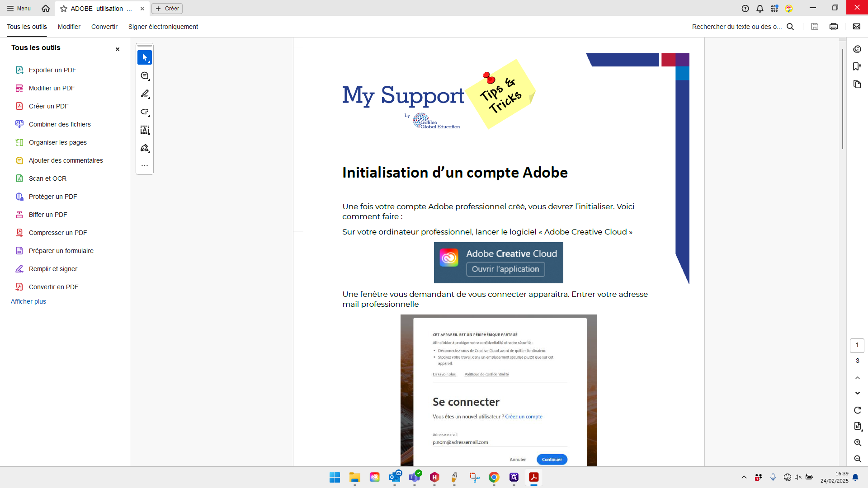Image resolution: width=868 pixels, height=488 pixels.
Task: Print the PDF file
Action: (834, 27)
